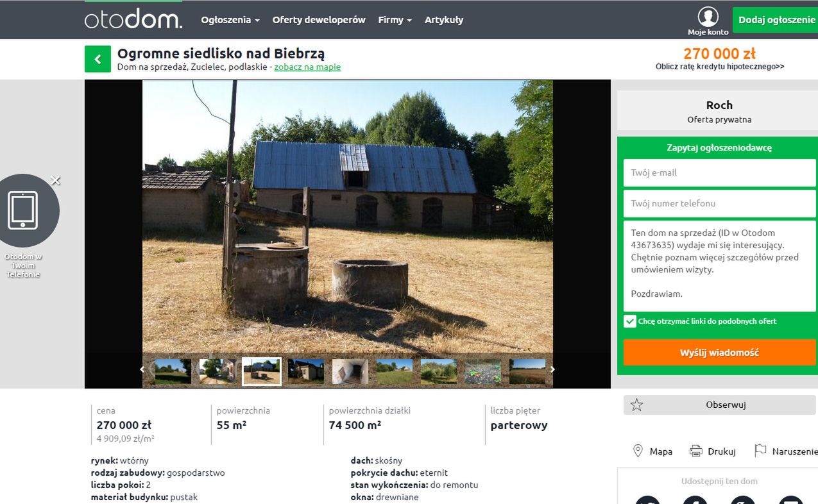Select first thumbnail with green meadow
This screenshot has width=818, height=504.
tap(173, 371)
